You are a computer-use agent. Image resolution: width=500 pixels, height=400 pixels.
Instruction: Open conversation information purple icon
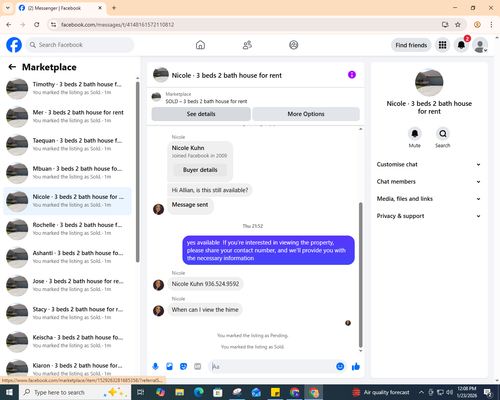[x=352, y=75]
